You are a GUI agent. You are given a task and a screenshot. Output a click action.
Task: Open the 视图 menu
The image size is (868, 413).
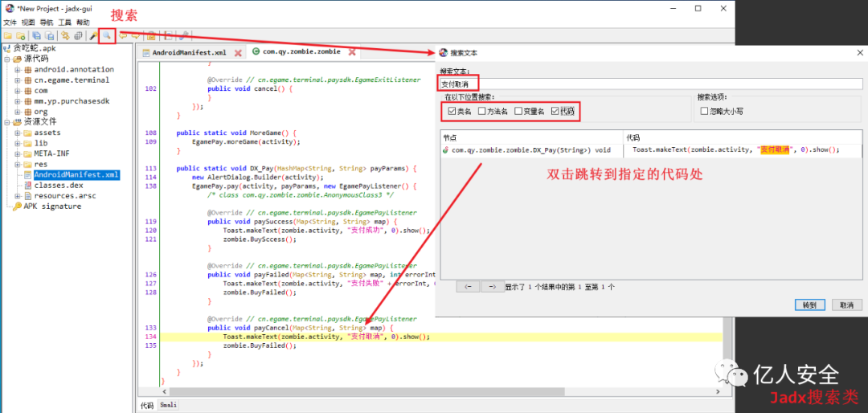(x=27, y=22)
